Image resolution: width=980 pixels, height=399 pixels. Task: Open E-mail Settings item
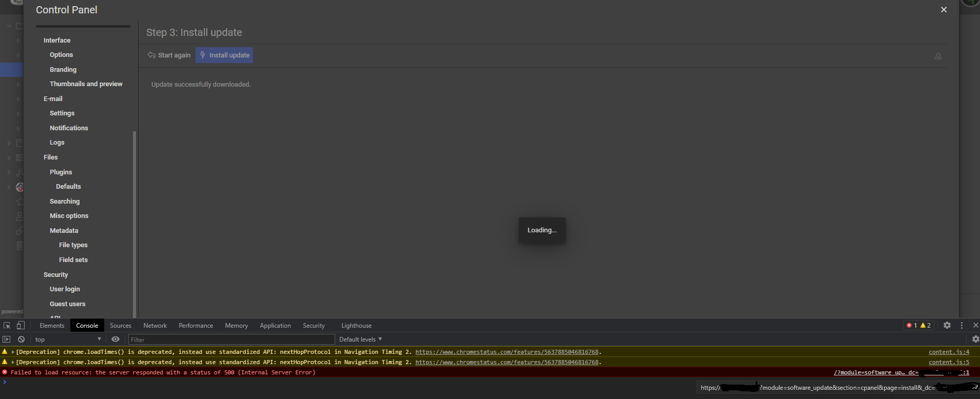click(62, 113)
